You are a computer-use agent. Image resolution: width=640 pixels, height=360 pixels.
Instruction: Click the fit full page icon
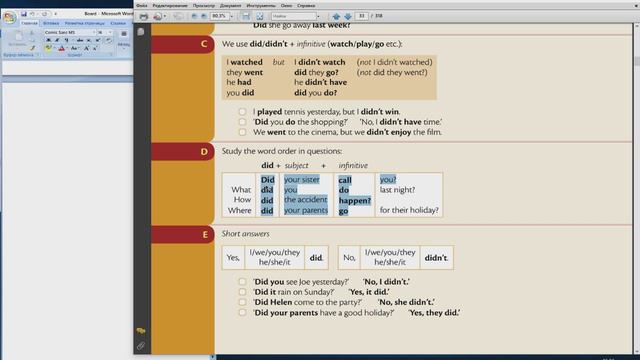coord(260,16)
